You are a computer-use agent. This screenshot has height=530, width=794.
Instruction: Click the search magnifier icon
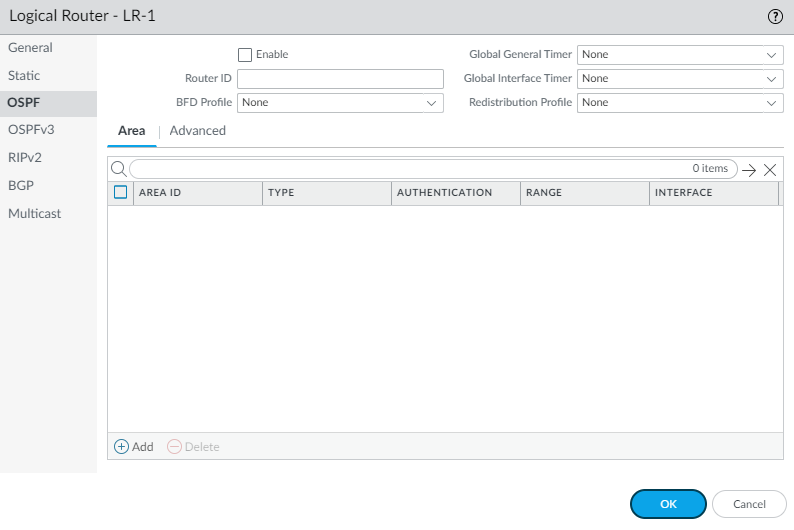coord(117,169)
